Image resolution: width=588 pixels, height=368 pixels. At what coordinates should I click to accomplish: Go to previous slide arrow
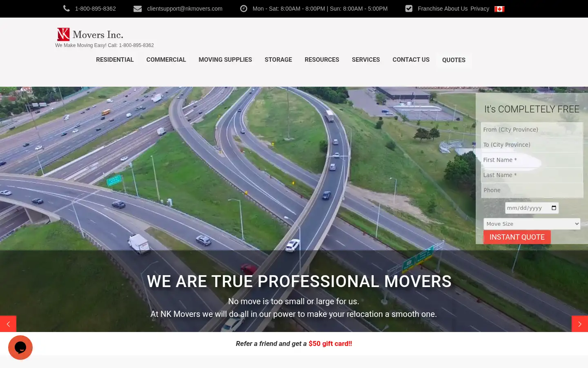[8, 324]
